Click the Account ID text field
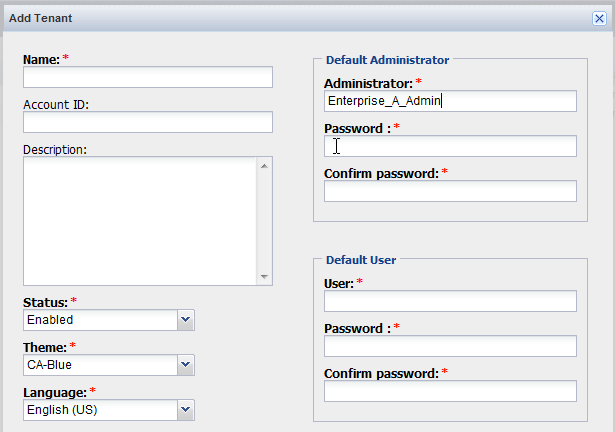This screenshot has width=615, height=432. click(x=148, y=122)
